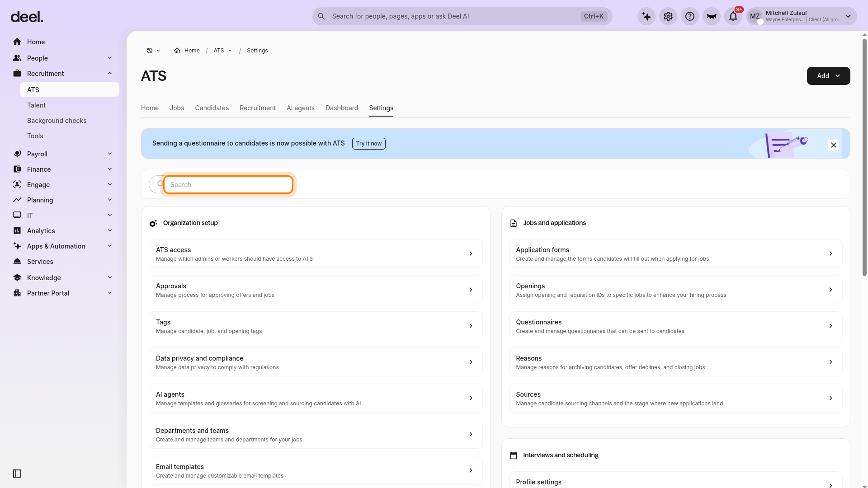Screen dimensions: 868x488
Task: Open the settings gear in top bar
Action: tap(668, 16)
